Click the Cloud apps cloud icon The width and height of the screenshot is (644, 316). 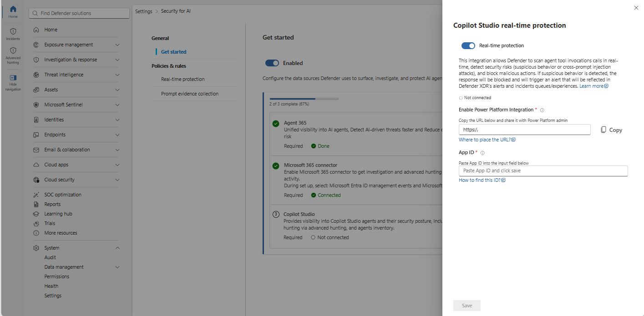pos(36,165)
